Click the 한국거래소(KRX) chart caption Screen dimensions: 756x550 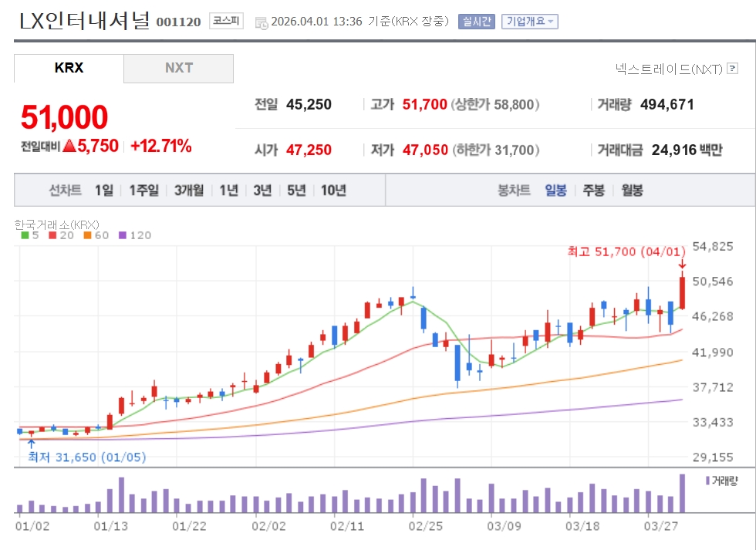click(x=56, y=224)
